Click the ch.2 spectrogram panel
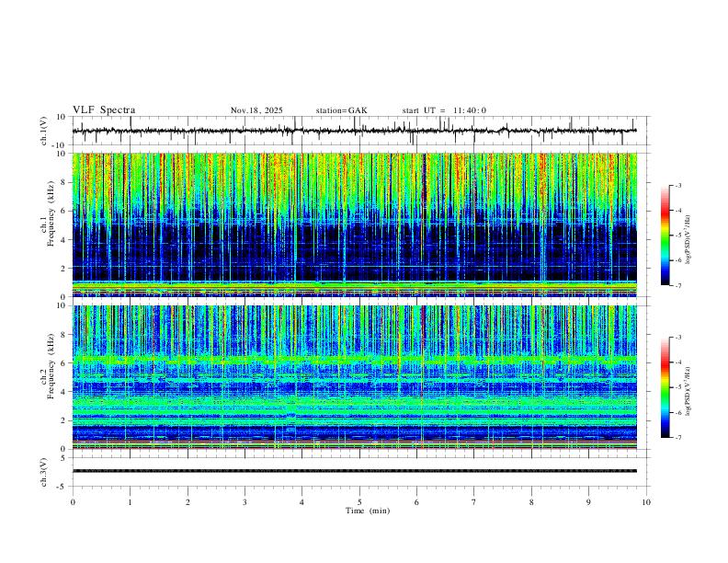728x563 pixels. pos(355,377)
